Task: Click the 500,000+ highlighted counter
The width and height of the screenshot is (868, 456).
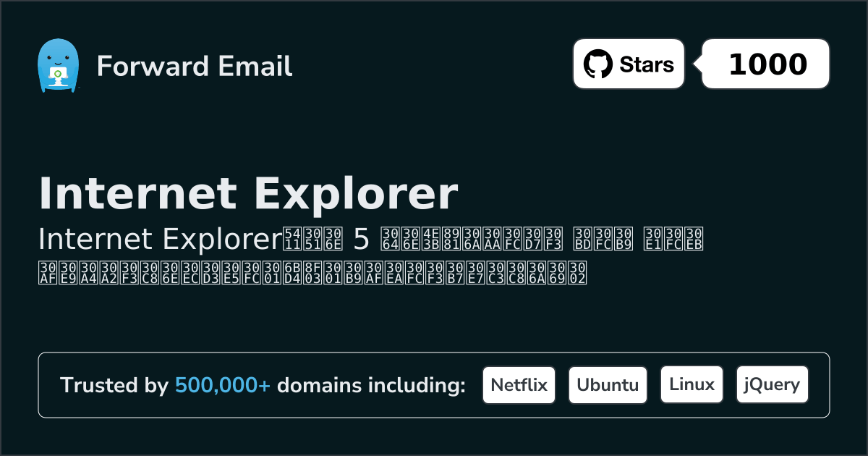Action: 222,385
